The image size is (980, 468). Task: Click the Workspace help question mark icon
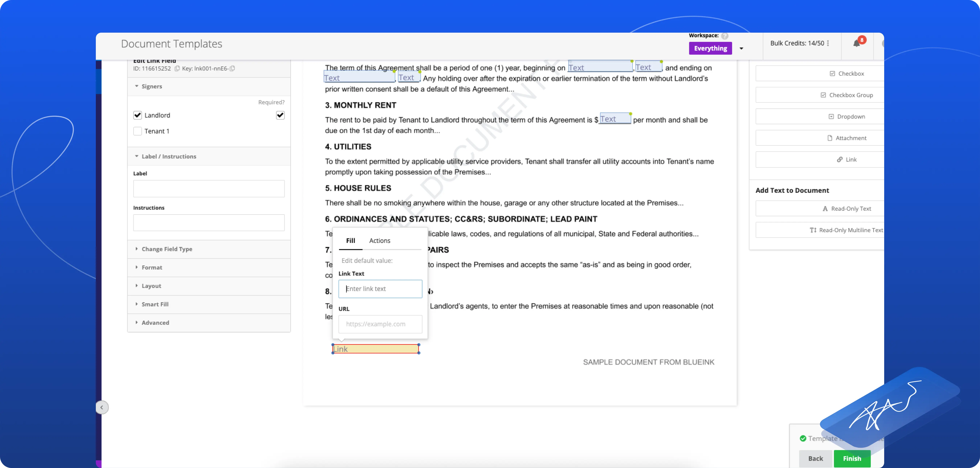click(725, 36)
